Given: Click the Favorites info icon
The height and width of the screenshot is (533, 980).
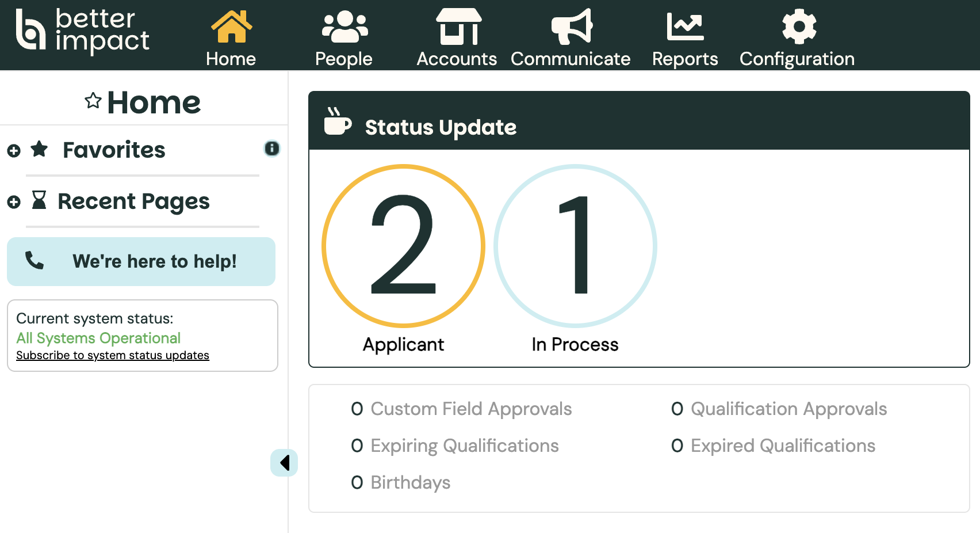Looking at the screenshot, I should (x=271, y=149).
